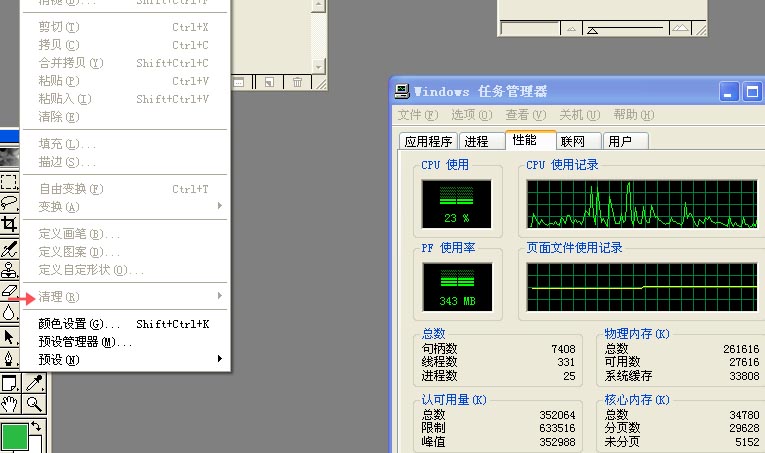The width and height of the screenshot is (765, 453).
Task: Select the Hand tool
Action: [10, 404]
